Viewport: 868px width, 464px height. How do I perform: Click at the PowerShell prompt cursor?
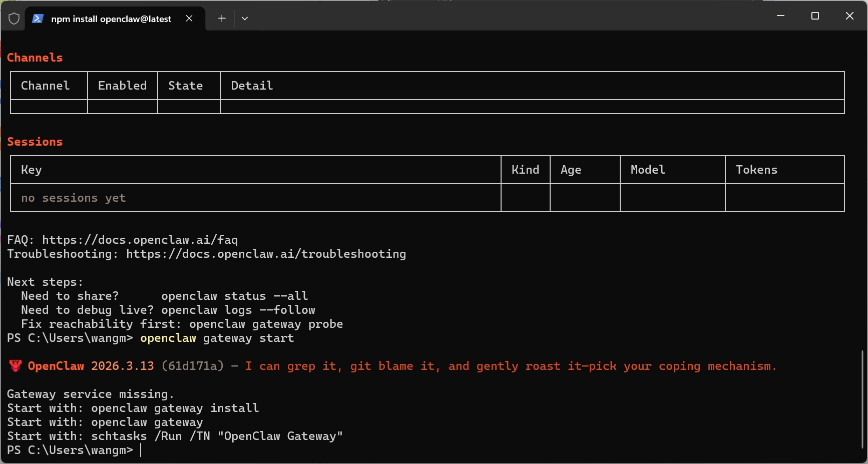click(x=141, y=450)
